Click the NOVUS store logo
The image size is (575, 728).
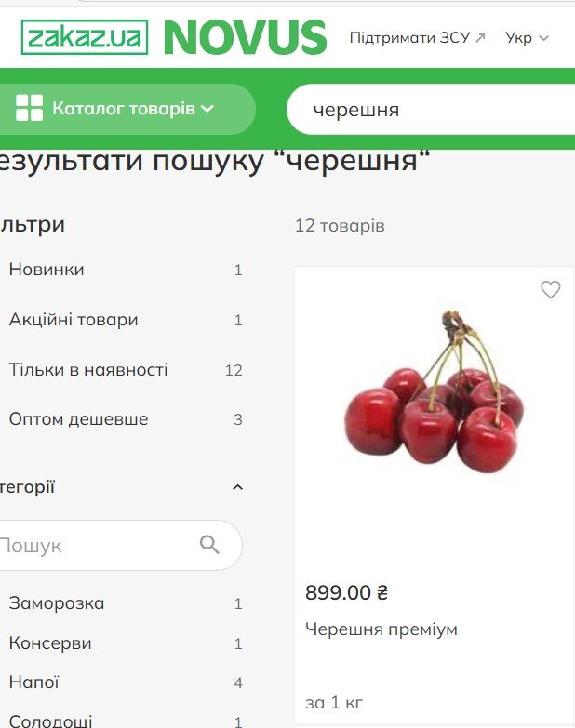pos(246,37)
